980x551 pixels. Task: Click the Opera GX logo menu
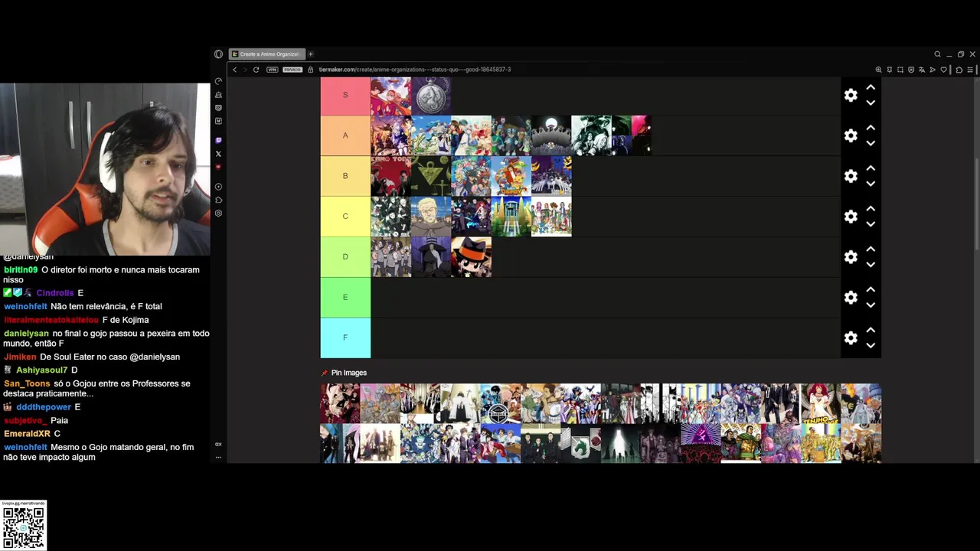coord(218,54)
